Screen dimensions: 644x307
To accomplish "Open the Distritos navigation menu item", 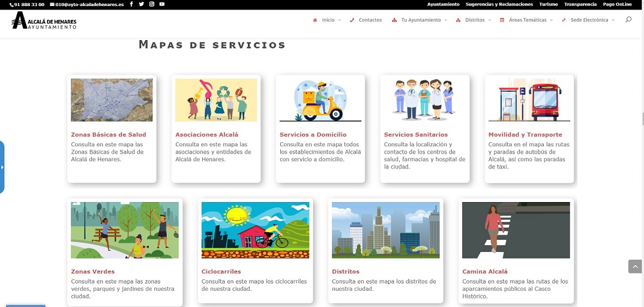I will pos(475,20).
